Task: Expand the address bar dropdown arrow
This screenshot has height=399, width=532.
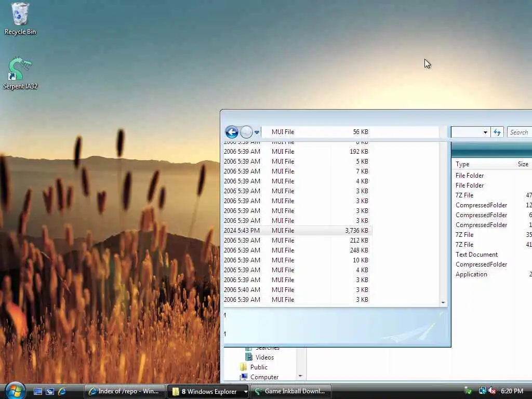Action: pos(485,132)
